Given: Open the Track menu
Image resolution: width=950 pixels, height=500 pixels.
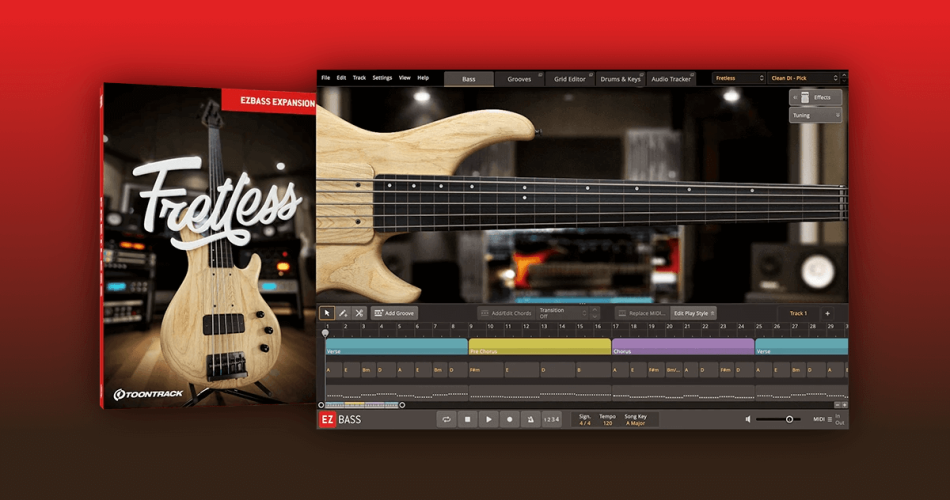Looking at the screenshot, I should pos(359,78).
